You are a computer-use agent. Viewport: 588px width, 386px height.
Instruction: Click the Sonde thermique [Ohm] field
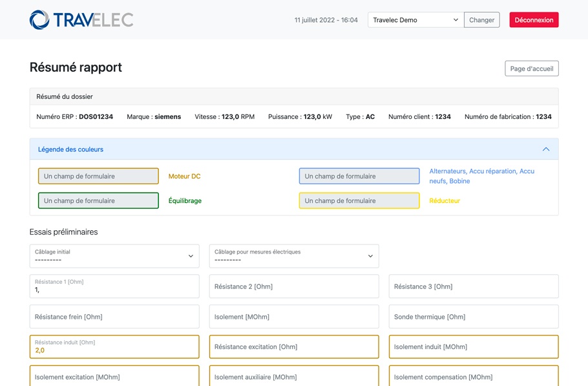(474, 317)
